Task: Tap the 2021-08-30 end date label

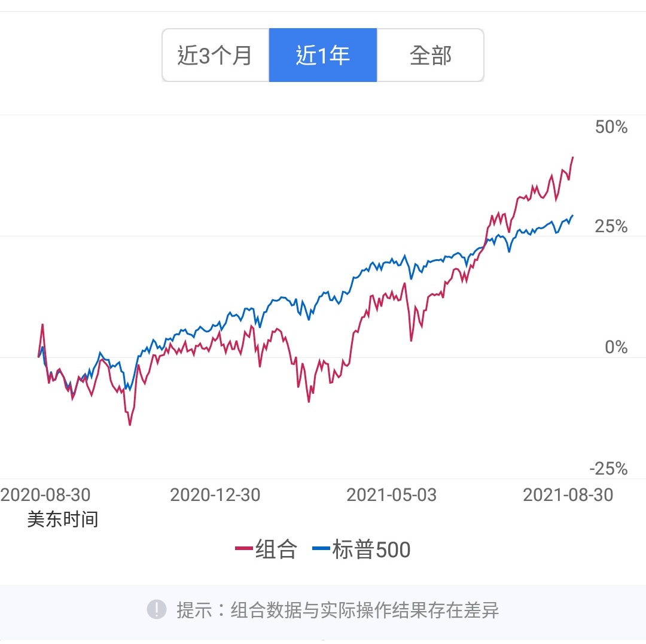Action: click(568, 495)
